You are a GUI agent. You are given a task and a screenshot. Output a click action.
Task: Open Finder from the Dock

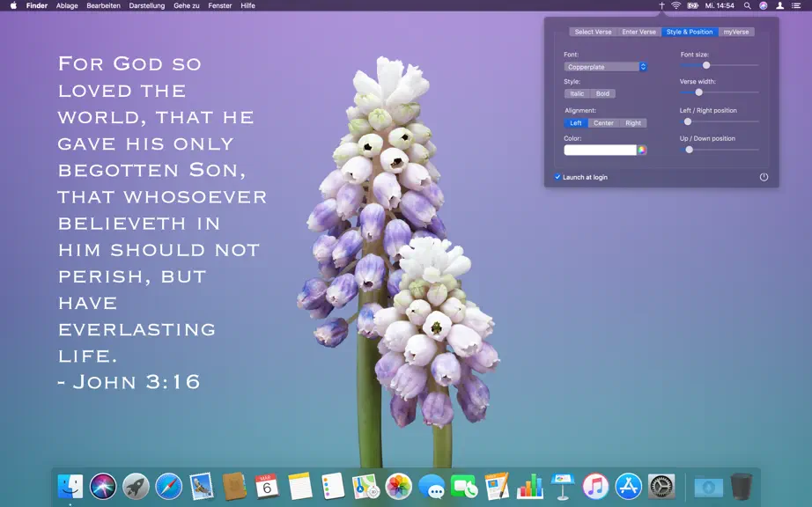[70, 486]
